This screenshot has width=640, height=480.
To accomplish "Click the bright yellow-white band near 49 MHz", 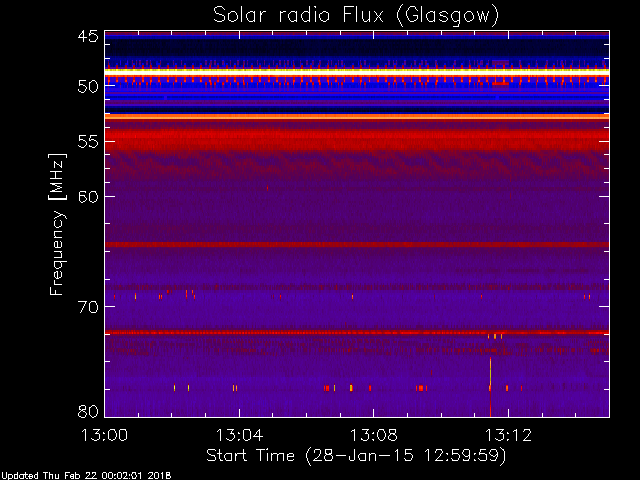I will (x=357, y=72).
